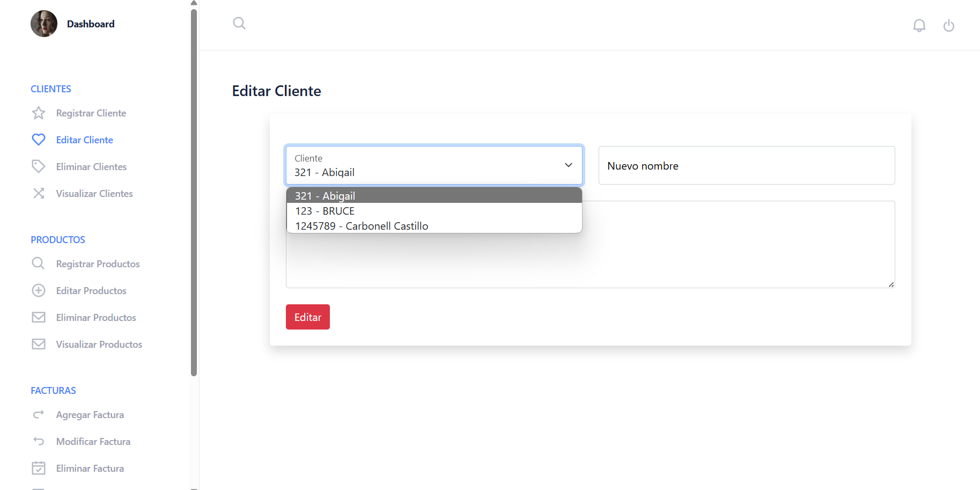This screenshot has height=490, width=980.
Task: Choose 1245789 - Carbonell Castillo from the list
Action: click(362, 225)
